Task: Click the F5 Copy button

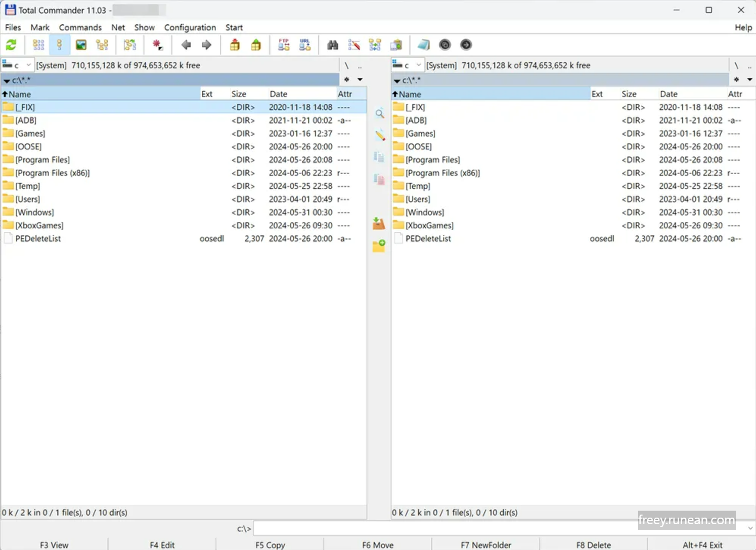Action: pos(270,544)
